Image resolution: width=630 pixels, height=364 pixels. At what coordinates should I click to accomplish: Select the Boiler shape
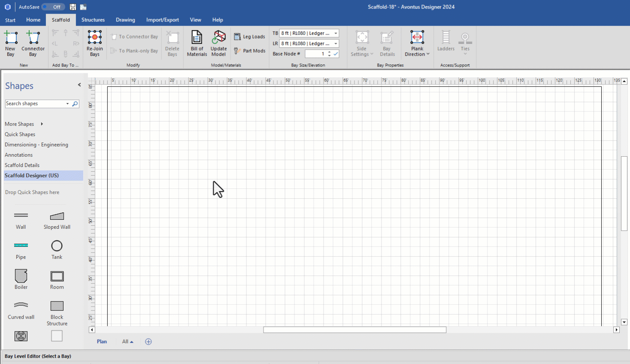21,276
